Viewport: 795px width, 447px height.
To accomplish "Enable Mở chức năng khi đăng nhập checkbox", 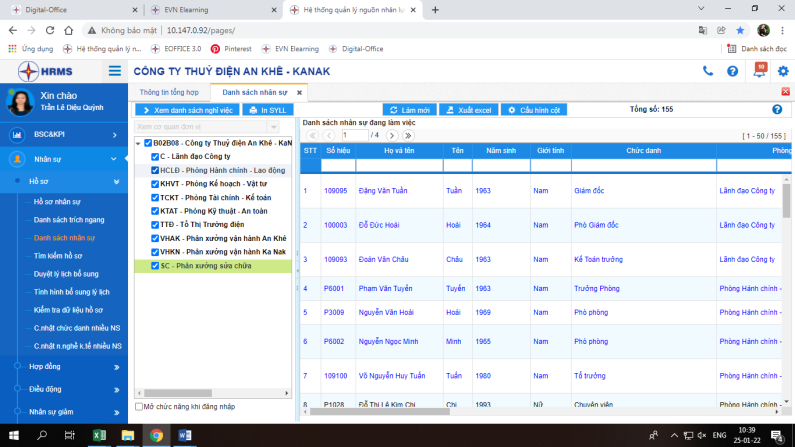I will tap(139, 407).
